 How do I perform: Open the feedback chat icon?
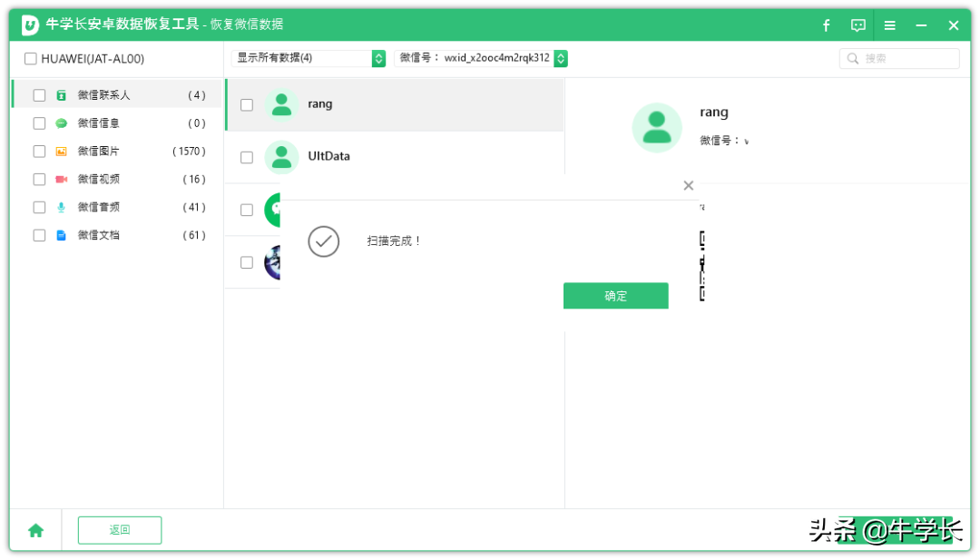[858, 25]
